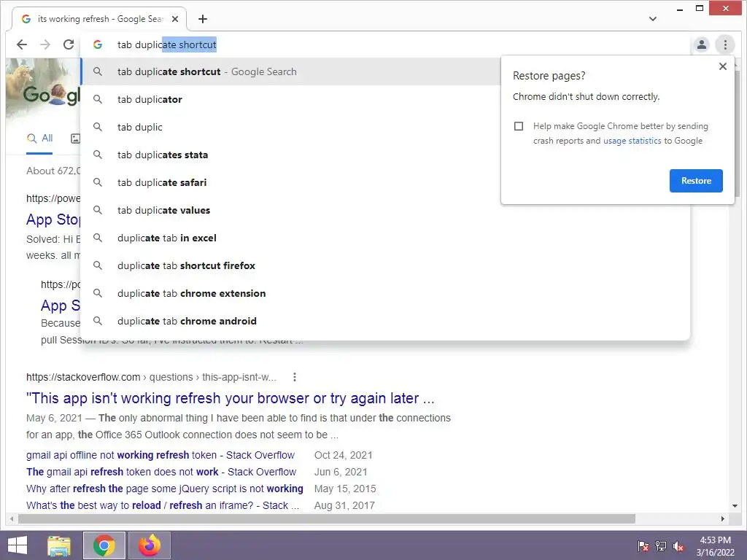Open 'Why after refresh the page some jQuery' link
747x560 pixels.
point(165,489)
